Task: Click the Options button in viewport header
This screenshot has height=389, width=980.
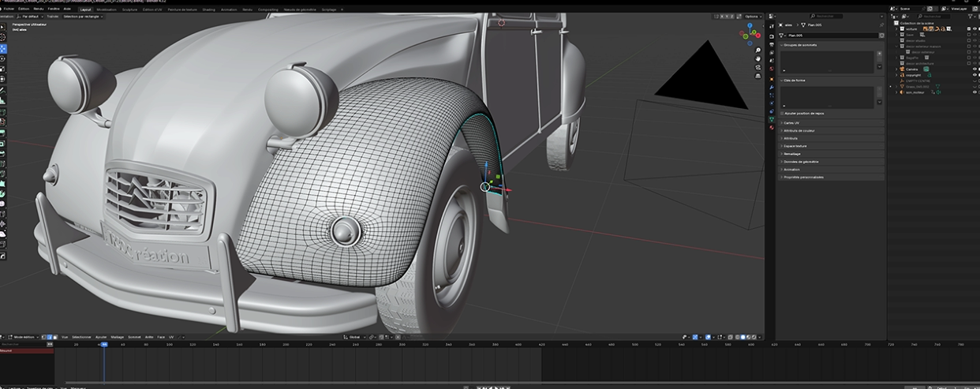Action: 752,16
